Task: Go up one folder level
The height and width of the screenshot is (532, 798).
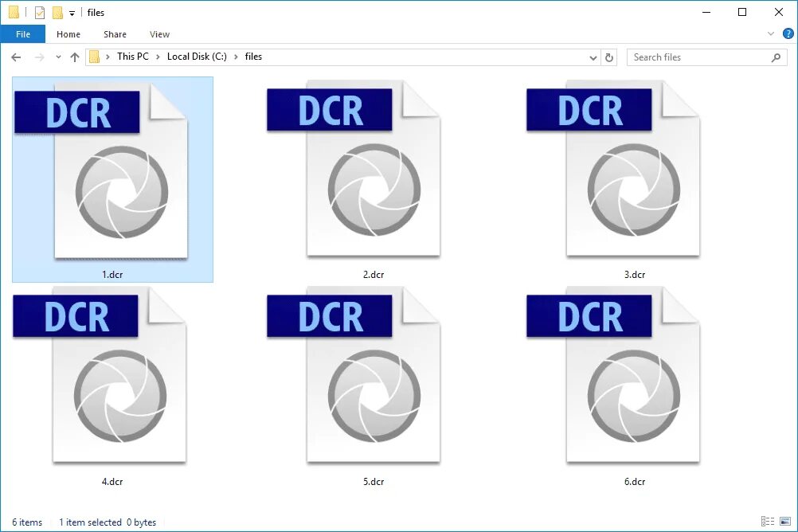Action: [75, 57]
